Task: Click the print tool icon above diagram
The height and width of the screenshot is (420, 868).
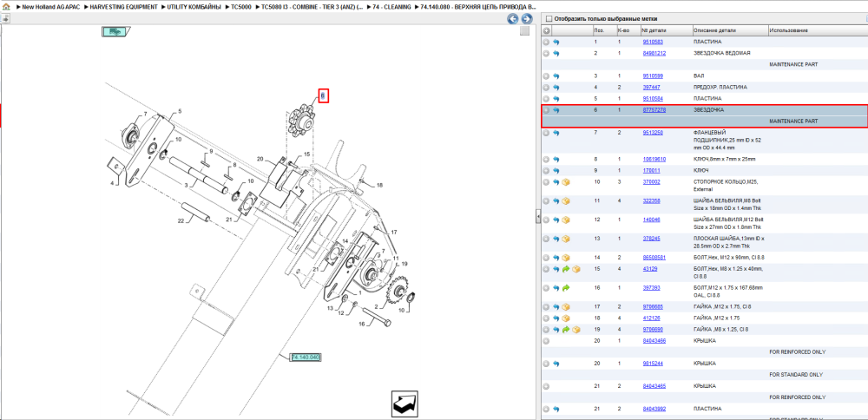Action: [4, 19]
